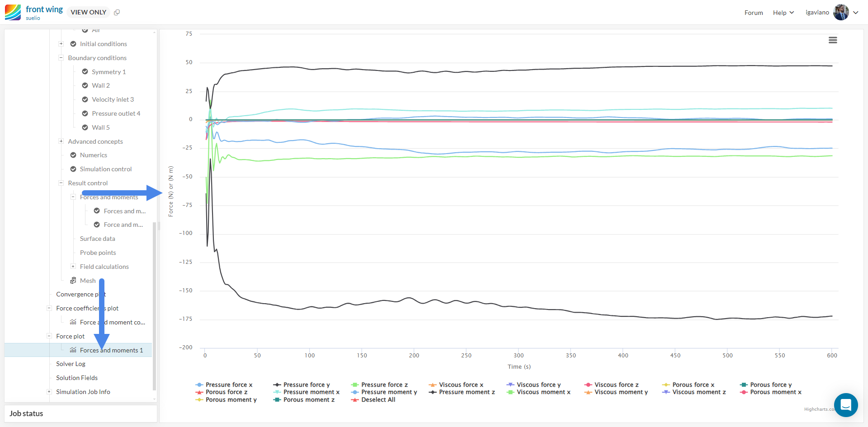This screenshot has height=427, width=868.
Task: Click the igaviano user avatar
Action: pos(841,12)
